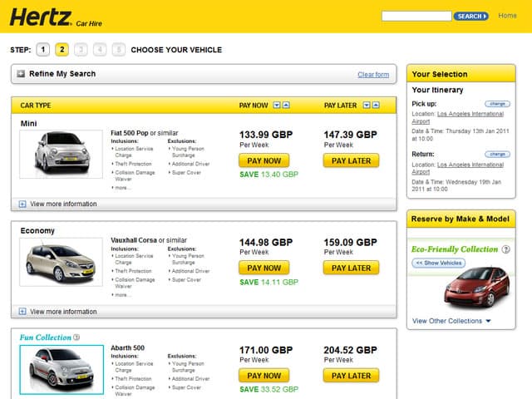Click change button next to Pick up
This screenshot has height=399, width=532.
[x=497, y=104]
